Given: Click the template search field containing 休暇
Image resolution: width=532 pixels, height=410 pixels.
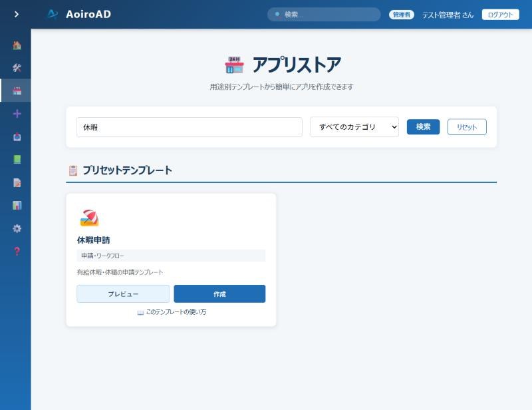Looking at the screenshot, I should (x=190, y=127).
